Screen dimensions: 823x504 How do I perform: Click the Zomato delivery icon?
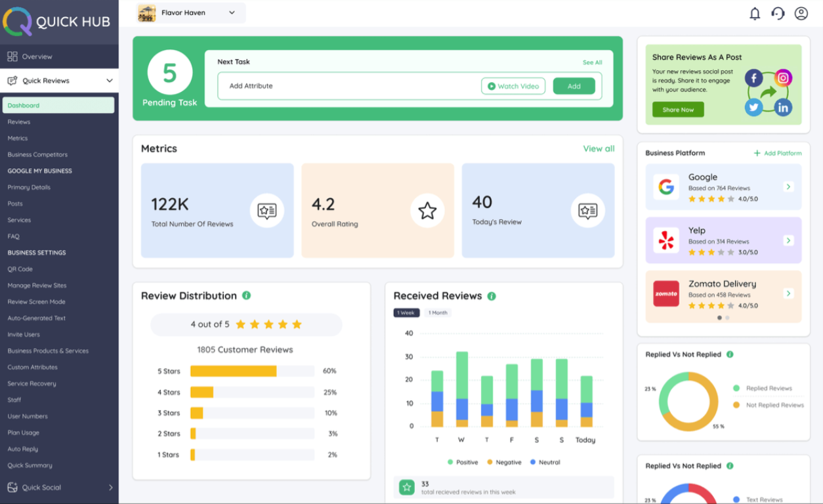[665, 293]
